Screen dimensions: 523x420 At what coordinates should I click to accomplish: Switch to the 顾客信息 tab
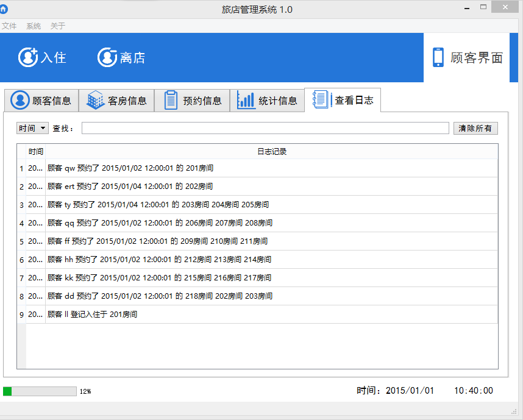pos(41,100)
